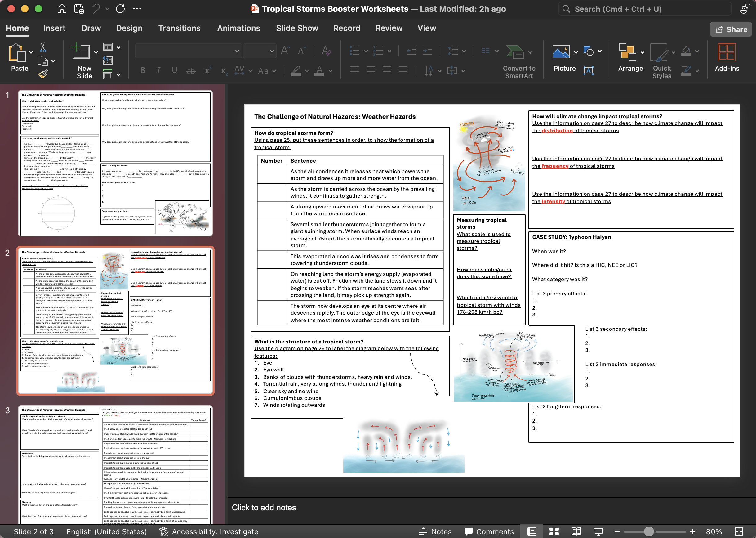Toggle the Notes pane in the status bar
Viewport: 756px width, 538px height.
click(435, 532)
